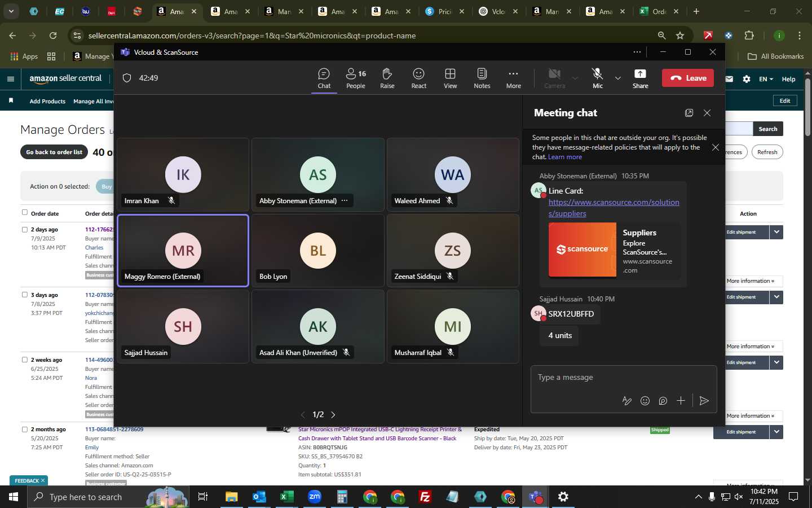Expand More information for the first order

pos(751,281)
